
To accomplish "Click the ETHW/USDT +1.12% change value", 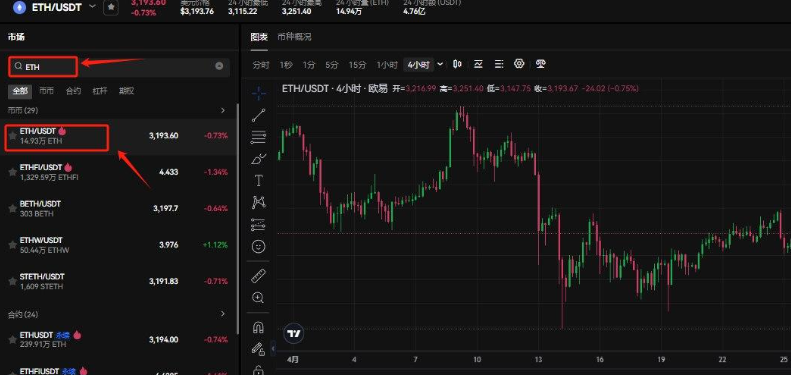I will 215,245.
